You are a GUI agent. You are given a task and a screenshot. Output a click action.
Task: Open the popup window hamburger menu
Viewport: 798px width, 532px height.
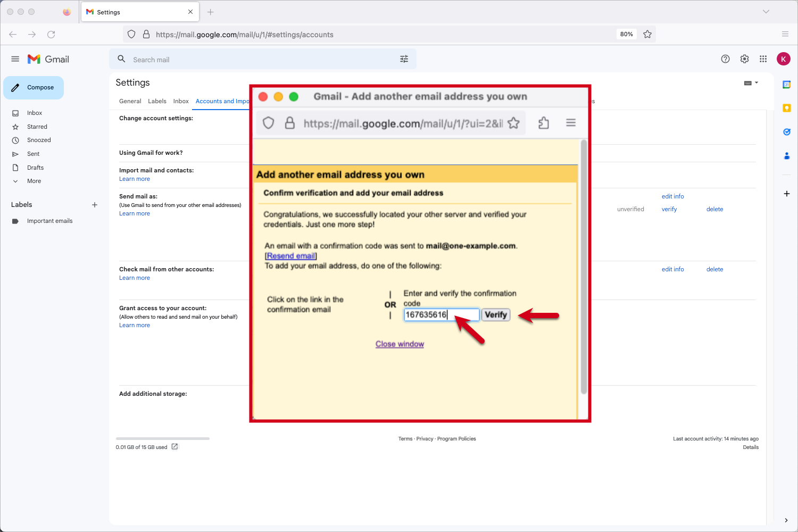pyautogui.click(x=571, y=123)
